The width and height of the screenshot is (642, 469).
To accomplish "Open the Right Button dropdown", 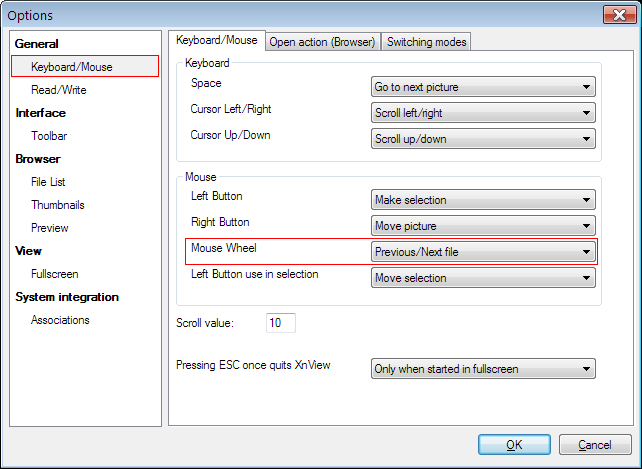I will point(483,226).
